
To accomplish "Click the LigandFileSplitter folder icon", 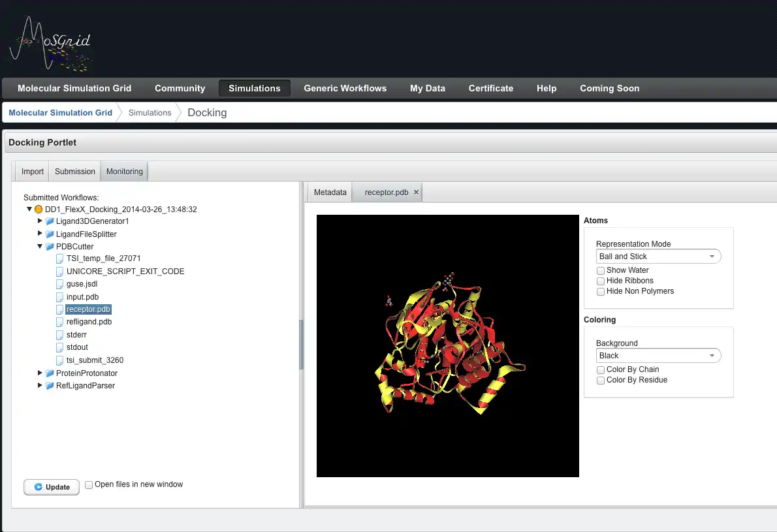I will coord(50,234).
